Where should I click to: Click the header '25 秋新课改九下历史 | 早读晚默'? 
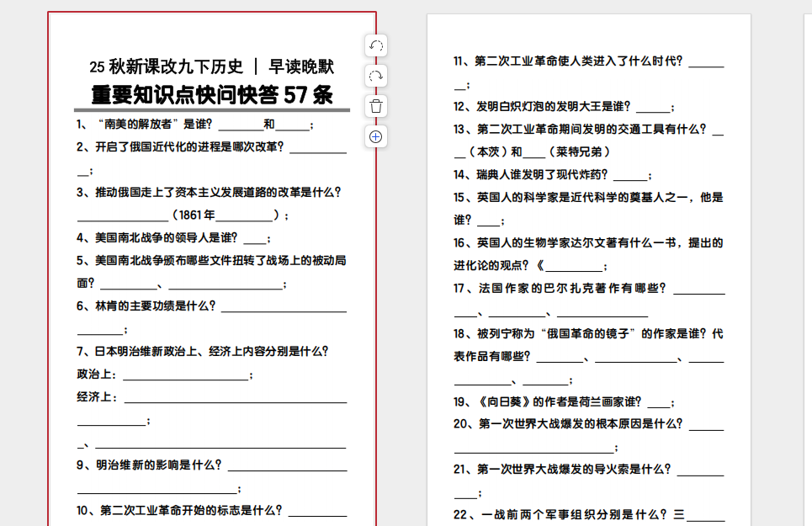pyautogui.click(x=212, y=66)
